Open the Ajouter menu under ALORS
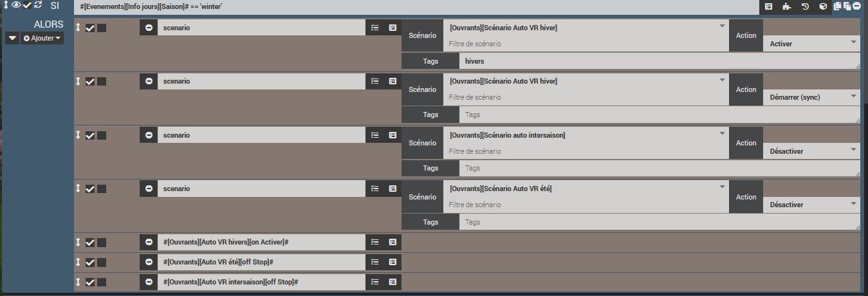The image size is (868, 296). tap(42, 39)
